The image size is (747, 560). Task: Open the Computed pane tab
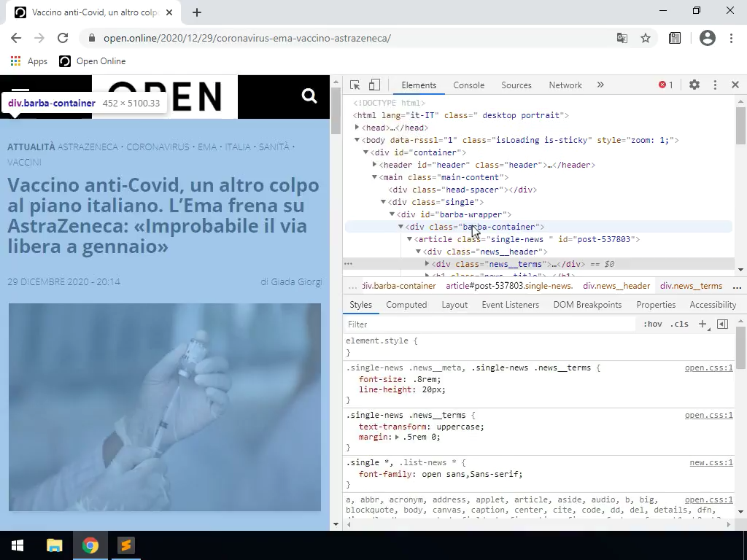tap(406, 305)
